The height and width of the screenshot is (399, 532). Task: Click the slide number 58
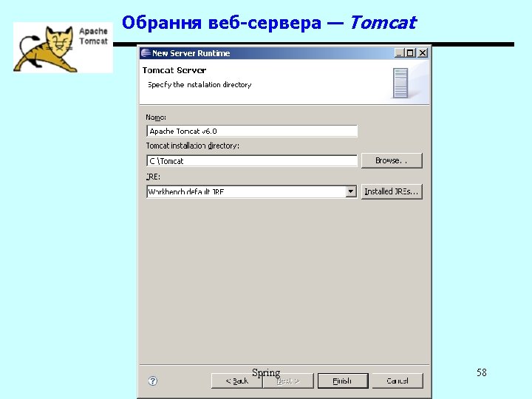click(x=482, y=372)
